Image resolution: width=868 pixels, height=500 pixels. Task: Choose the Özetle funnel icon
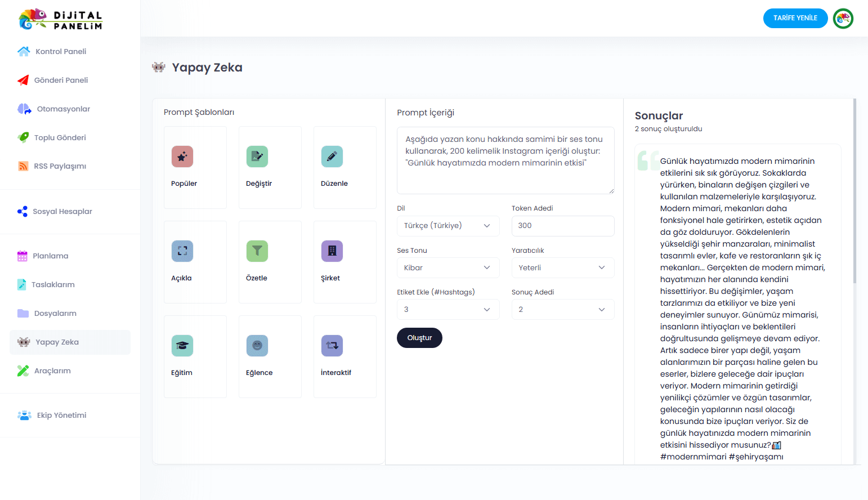[257, 251]
